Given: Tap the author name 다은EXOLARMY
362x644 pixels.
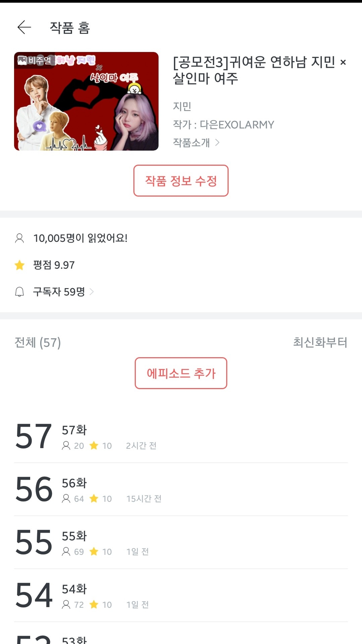Looking at the screenshot, I should coord(237,125).
